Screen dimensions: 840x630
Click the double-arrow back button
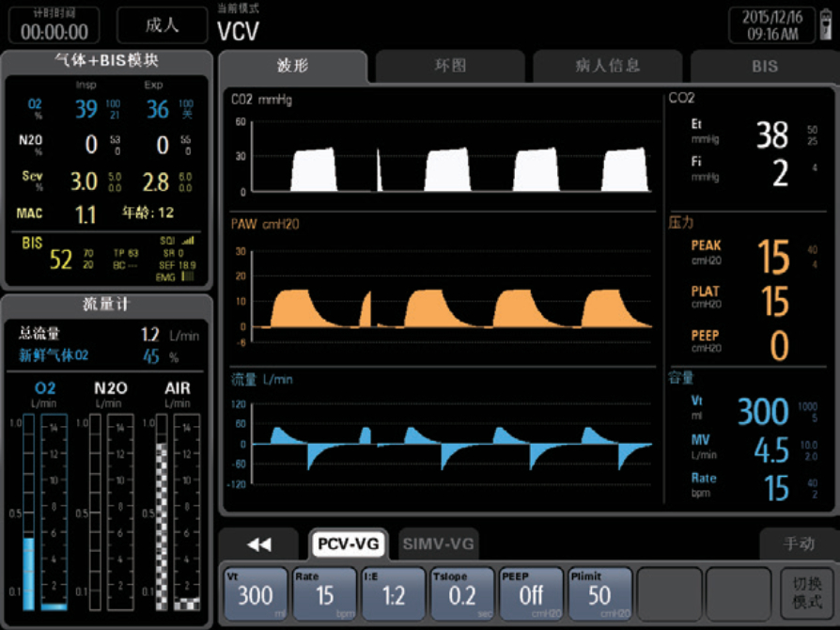pos(258,543)
